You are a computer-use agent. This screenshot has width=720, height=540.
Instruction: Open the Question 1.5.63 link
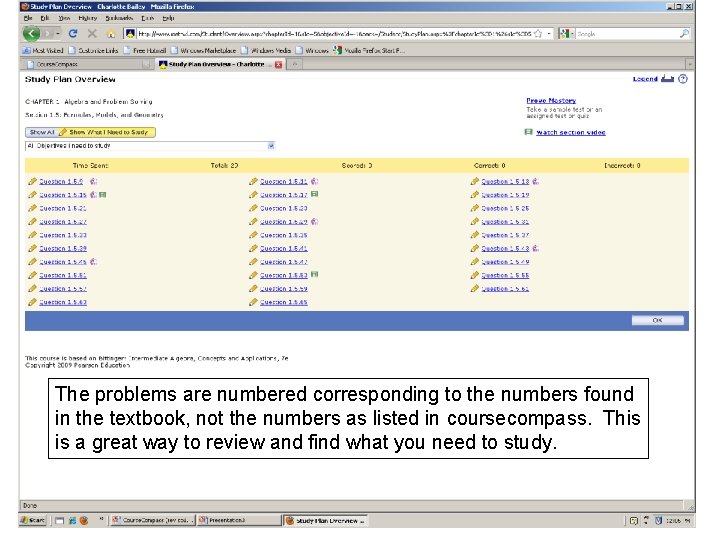coord(62,302)
